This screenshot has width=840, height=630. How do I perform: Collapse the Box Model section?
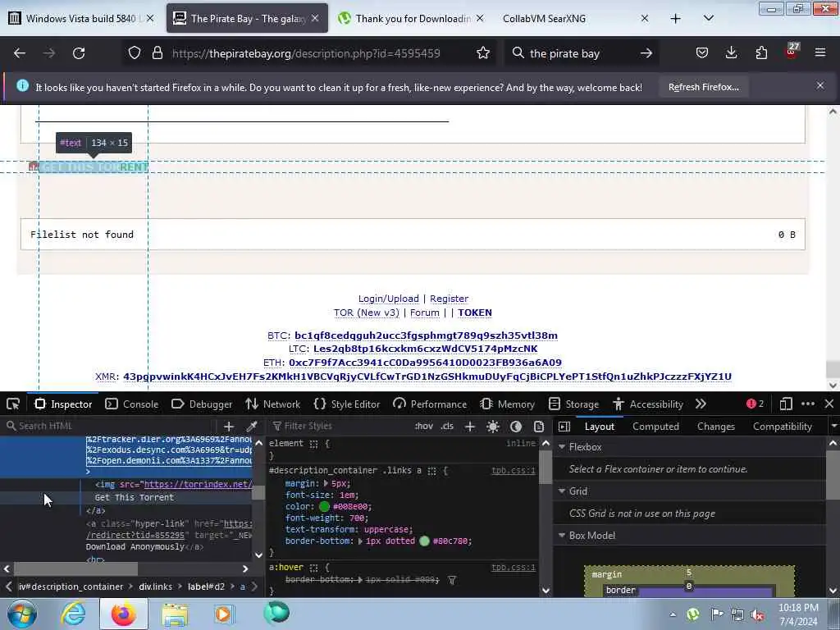pyautogui.click(x=562, y=536)
